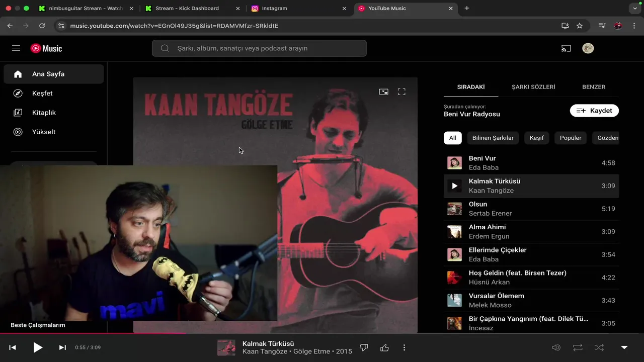Open Yükselt in sidebar

pos(54,132)
